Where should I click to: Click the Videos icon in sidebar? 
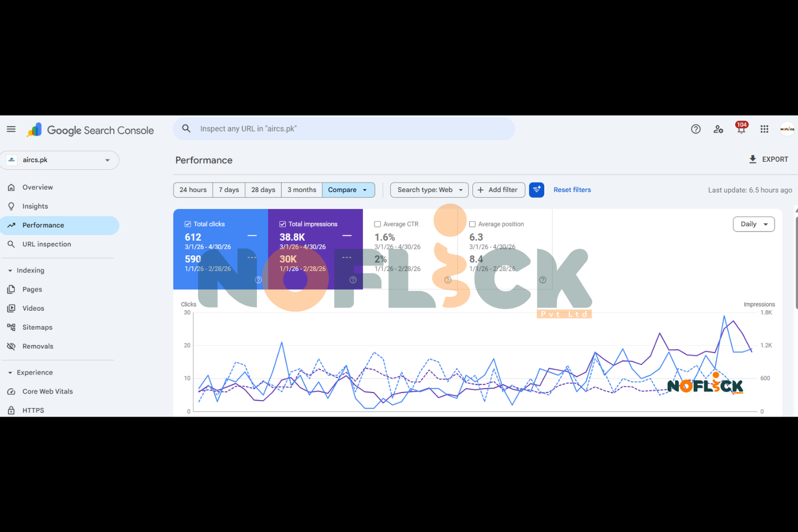pos(11,309)
